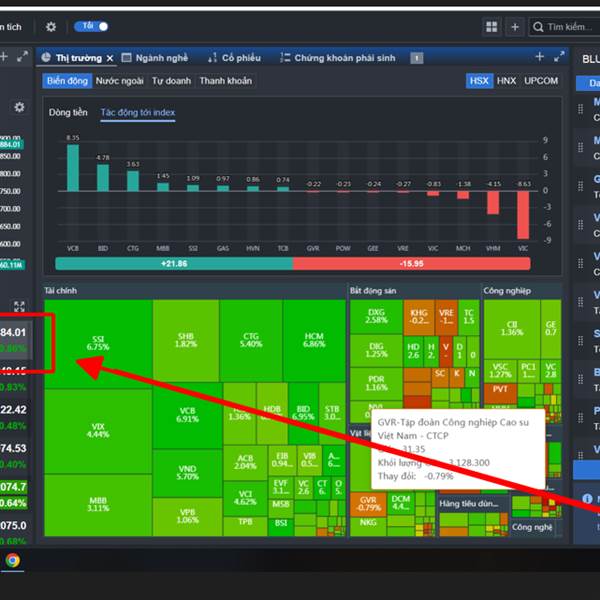The image size is (600, 600).
Task: Focus the Tìm kiếm search box
Action: click(564, 27)
